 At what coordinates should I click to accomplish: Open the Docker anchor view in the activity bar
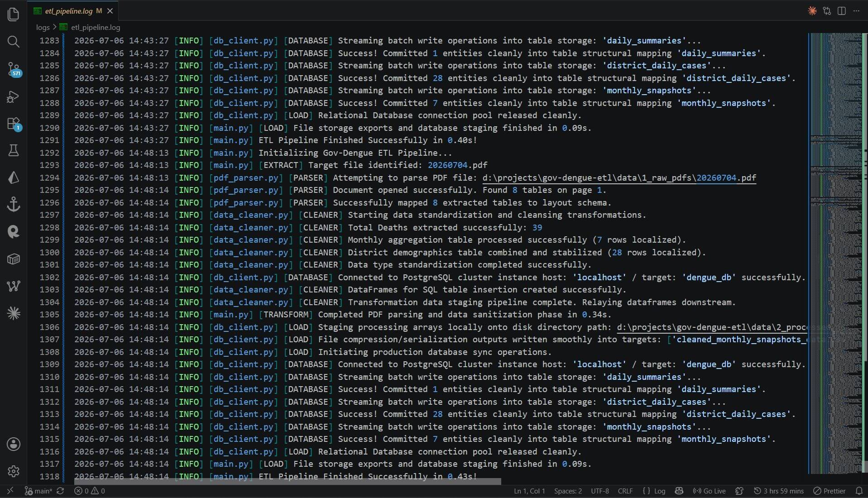click(14, 205)
